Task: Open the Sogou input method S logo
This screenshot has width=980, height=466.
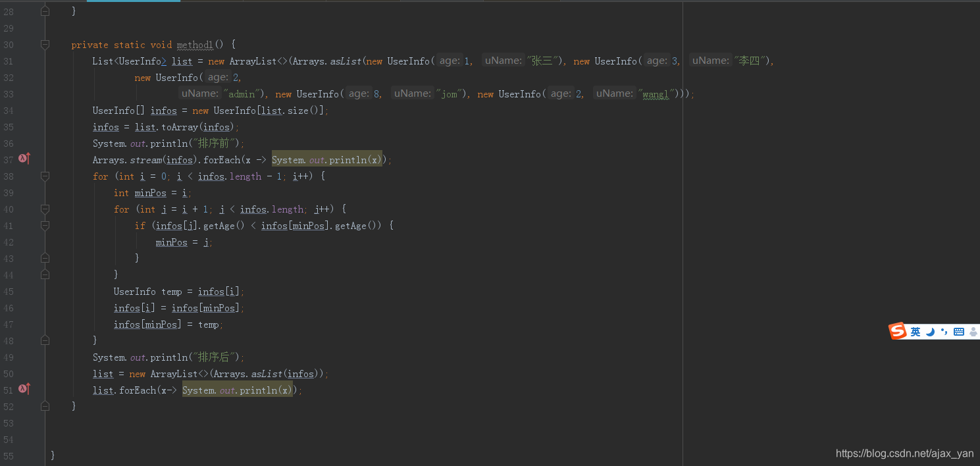Action: pyautogui.click(x=898, y=332)
